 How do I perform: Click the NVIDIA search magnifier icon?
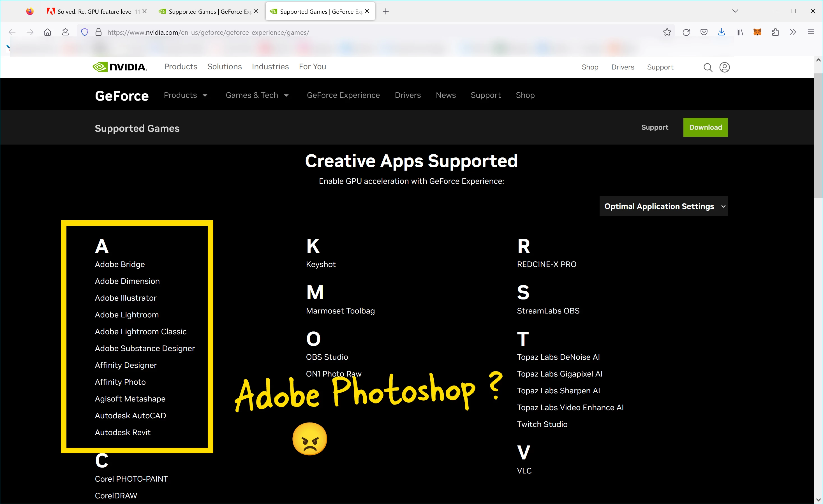[x=708, y=68]
